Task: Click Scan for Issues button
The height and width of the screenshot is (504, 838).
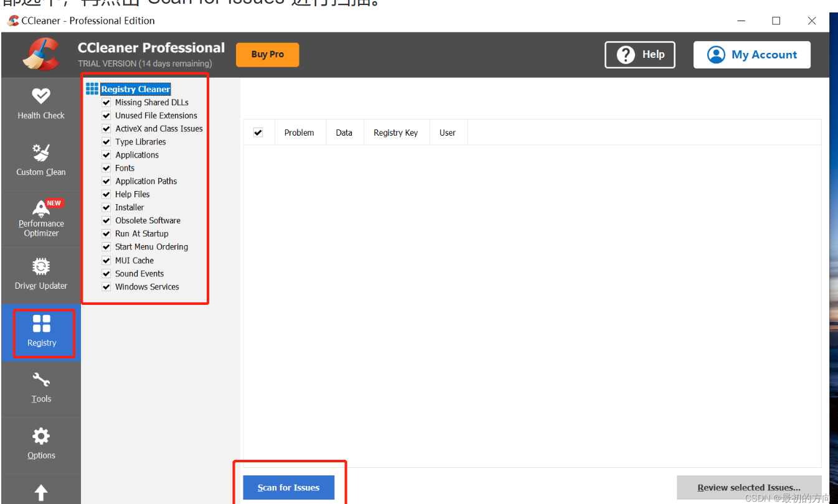Action: [289, 488]
